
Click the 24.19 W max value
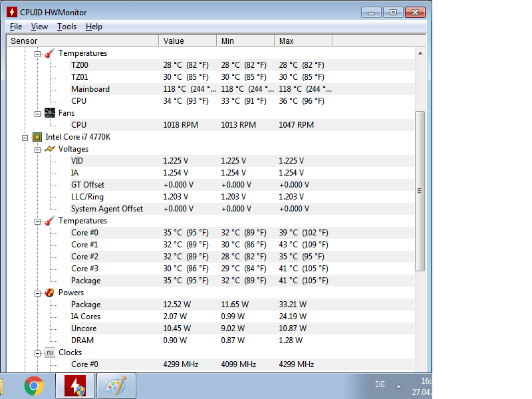[293, 317]
